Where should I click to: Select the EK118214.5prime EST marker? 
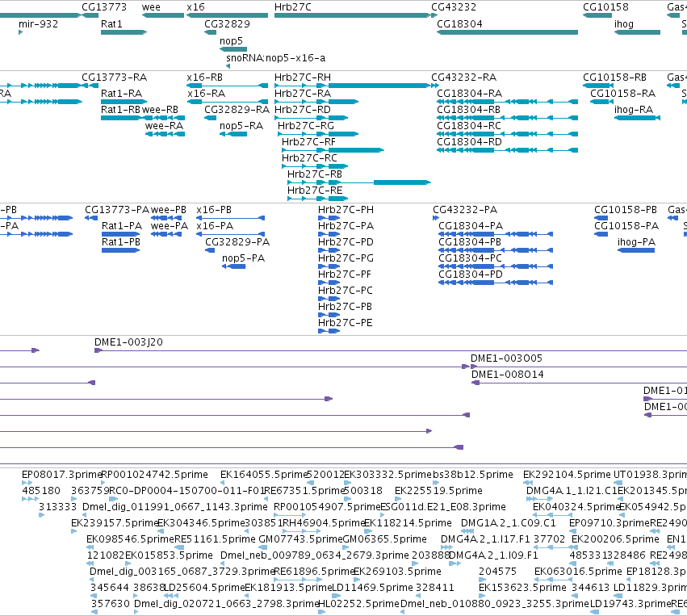coord(368,531)
